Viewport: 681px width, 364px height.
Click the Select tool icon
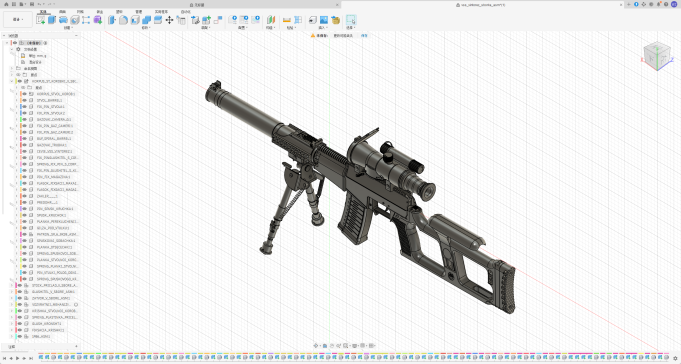(x=350, y=20)
